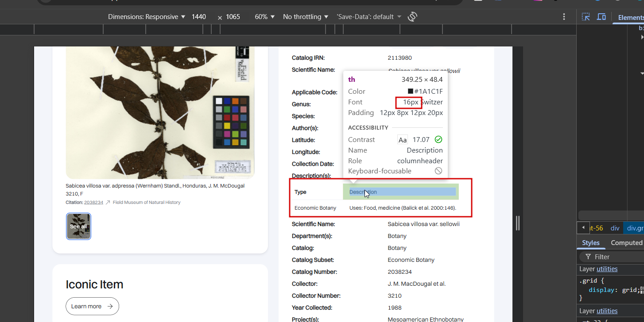Viewport: 644px width, 322px height.
Task: Select the Styles tab
Action: [x=590, y=243]
